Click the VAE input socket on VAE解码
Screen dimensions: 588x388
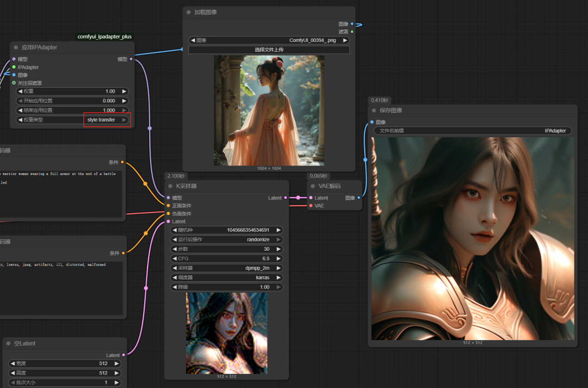[x=311, y=205]
